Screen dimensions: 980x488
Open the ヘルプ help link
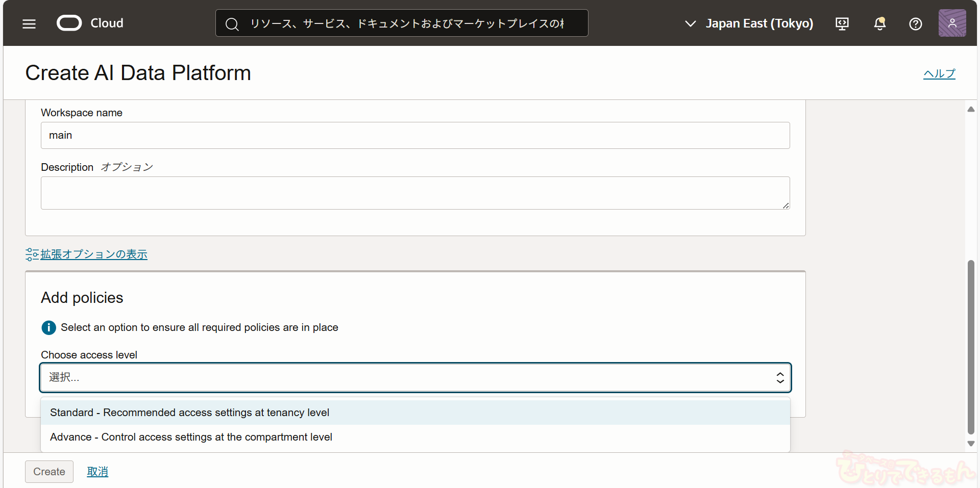point(939,73)
